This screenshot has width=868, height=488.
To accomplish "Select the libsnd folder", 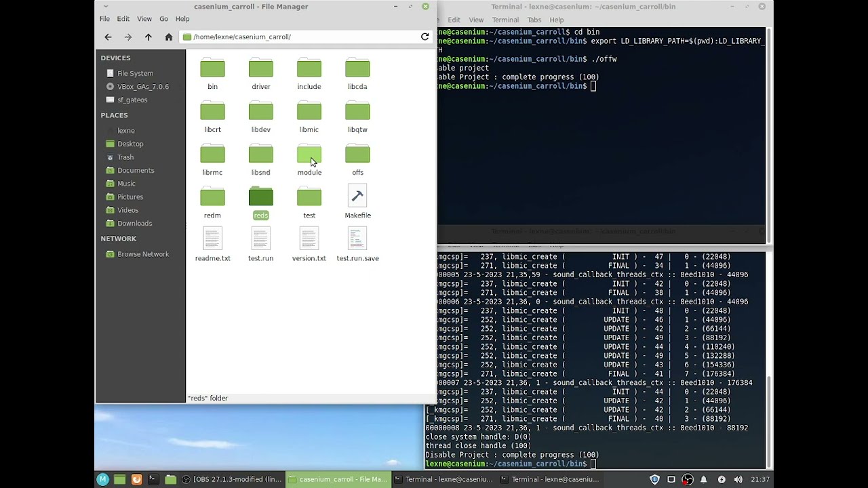I will (260, 160).
